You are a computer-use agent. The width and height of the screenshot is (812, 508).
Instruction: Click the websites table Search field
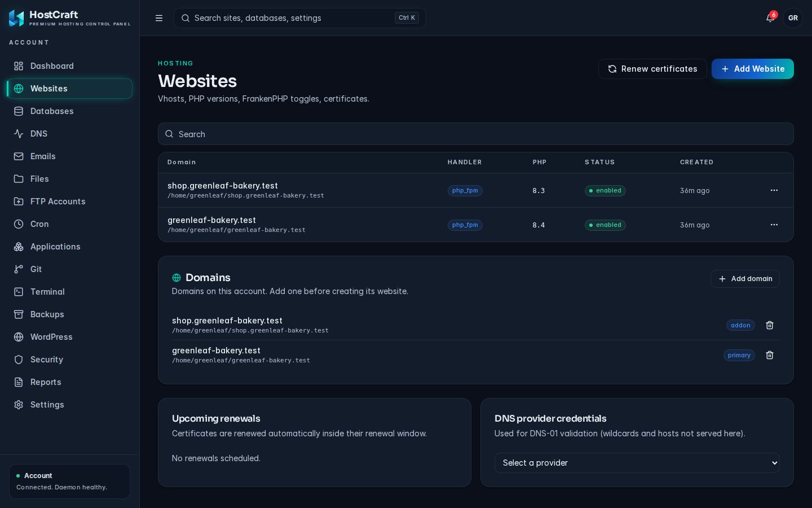coord(476,134)
